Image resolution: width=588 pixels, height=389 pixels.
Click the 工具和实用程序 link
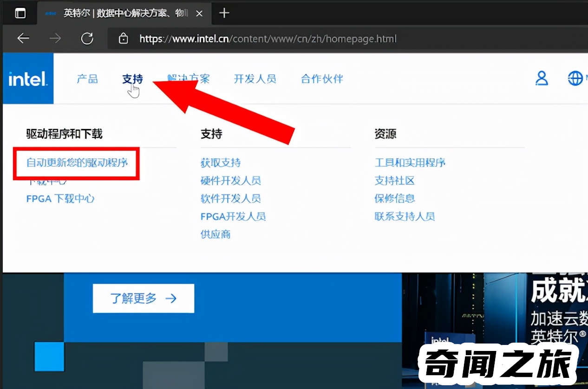tap(410, 163)
